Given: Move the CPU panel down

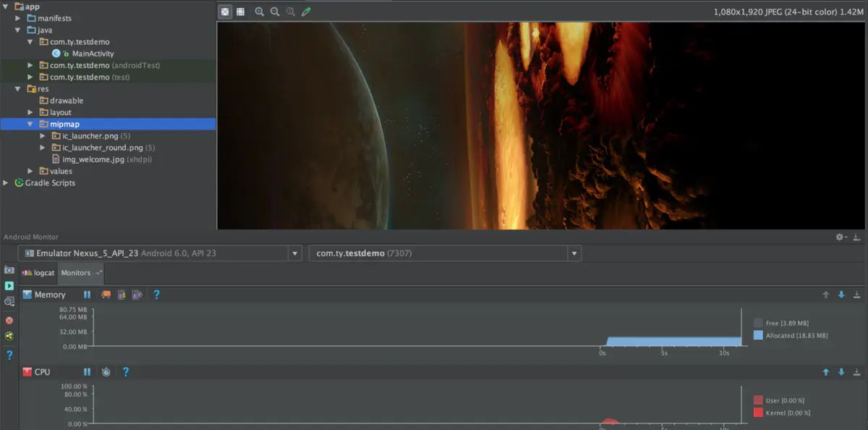Looking at the screenshot, I should (x=841, y=371).
